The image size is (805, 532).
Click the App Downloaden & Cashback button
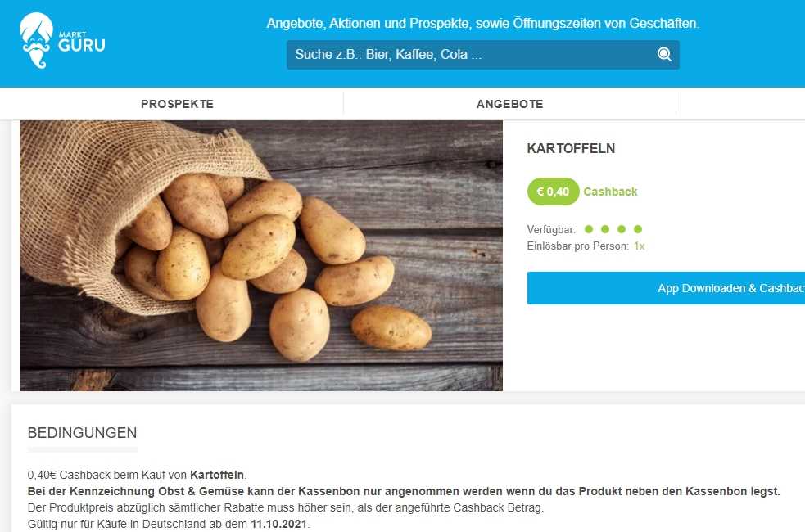click(x=666, y=288)
